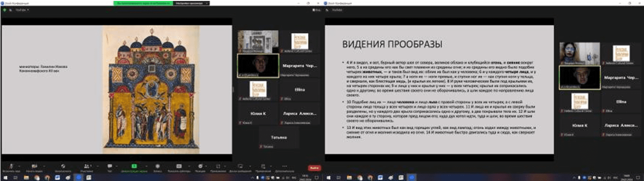Open the Security shield icon

point(63,166)
